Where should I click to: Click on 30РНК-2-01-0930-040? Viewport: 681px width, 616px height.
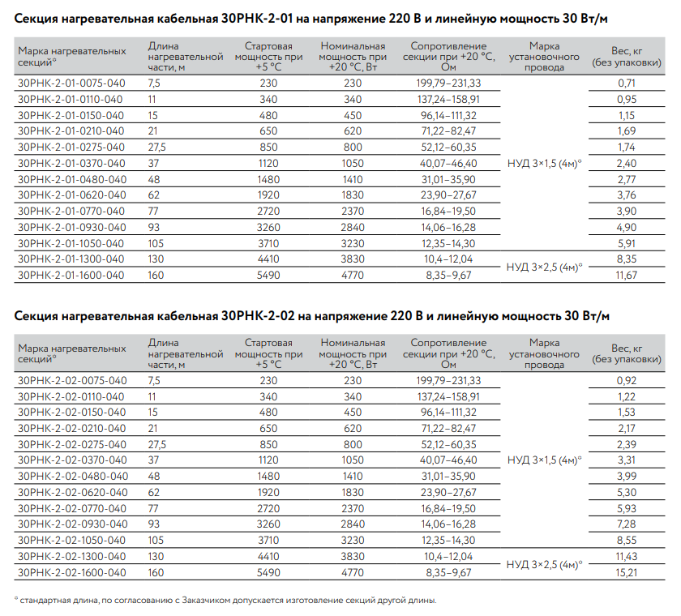click(72, 228)
